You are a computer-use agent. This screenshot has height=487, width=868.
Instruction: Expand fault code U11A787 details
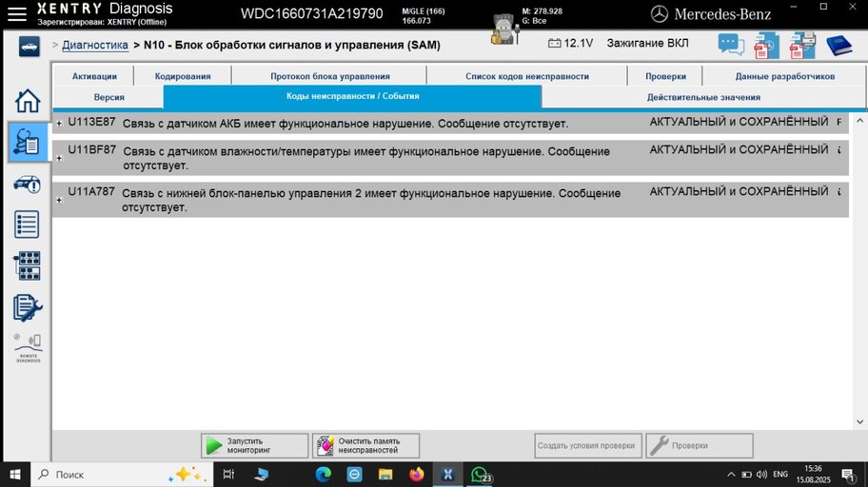[59, 200]
